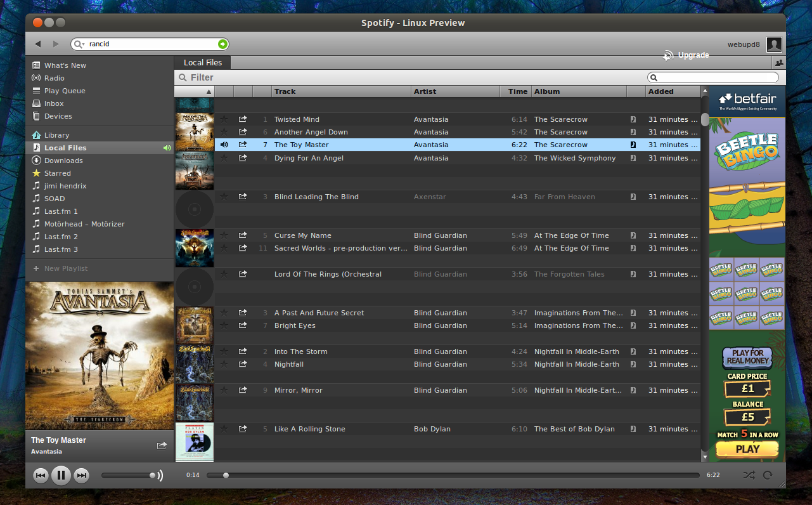Go forward with the navigation forward arrow
Screen dimensions: 812x505
(56, 44)
